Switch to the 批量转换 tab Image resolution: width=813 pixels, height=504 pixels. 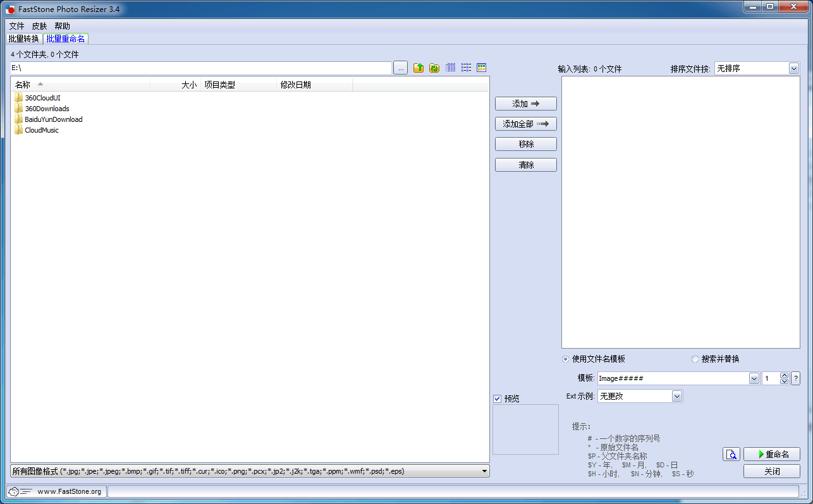coord(24,39)
